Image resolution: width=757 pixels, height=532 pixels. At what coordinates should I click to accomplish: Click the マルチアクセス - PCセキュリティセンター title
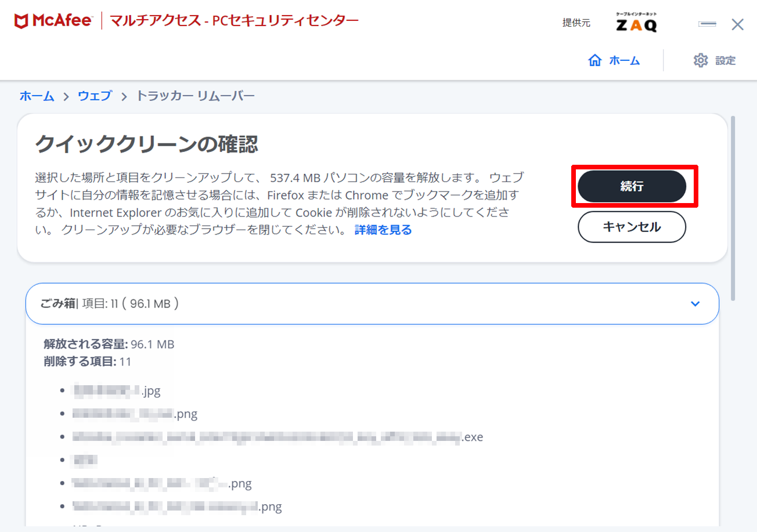[x=235, y=21]
